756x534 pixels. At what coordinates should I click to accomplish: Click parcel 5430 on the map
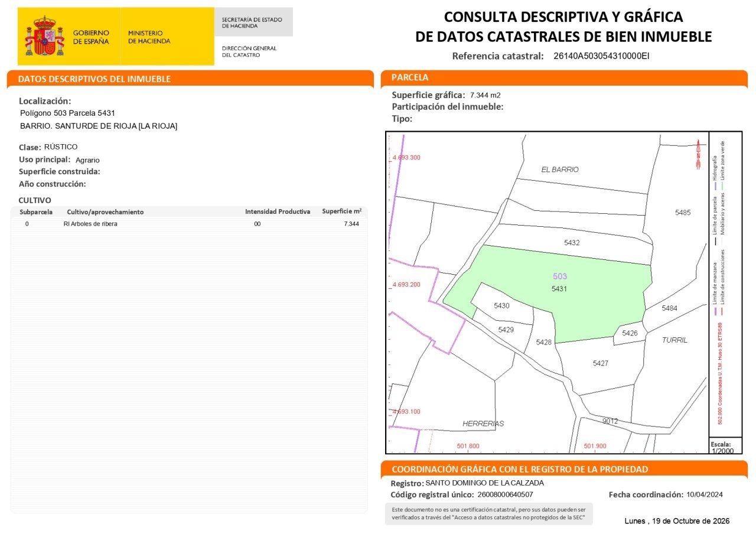[501, 305]
